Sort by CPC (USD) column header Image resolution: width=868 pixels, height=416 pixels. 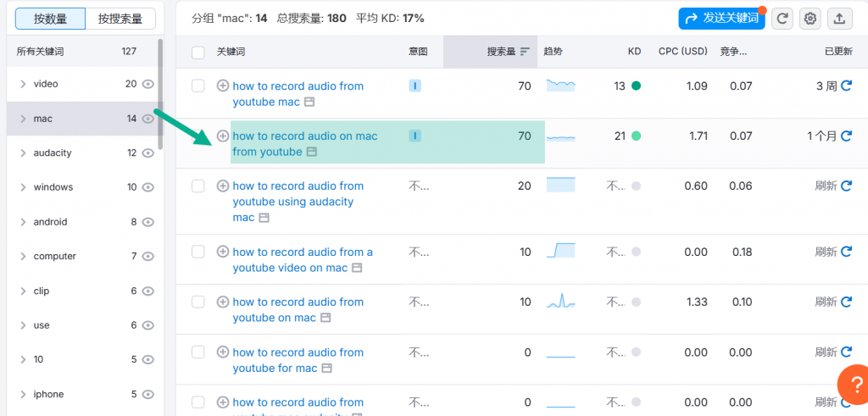(x=683, y=52)
